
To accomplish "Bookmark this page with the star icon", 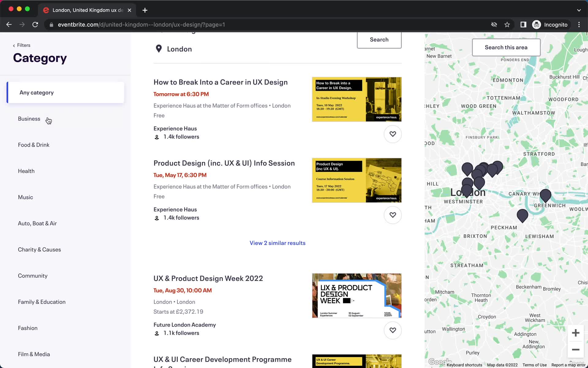I will (x=507, y=25).
